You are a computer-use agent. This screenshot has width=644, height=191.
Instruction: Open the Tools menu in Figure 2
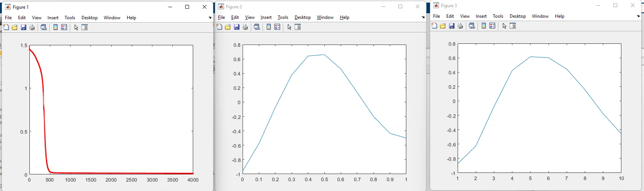tap(283, 17)
